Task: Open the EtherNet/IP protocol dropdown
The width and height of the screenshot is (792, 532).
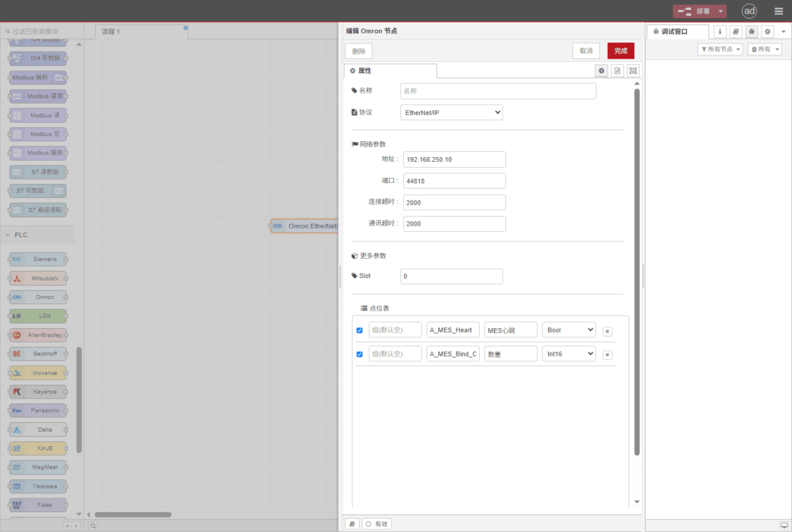Action: click(451, 113)
